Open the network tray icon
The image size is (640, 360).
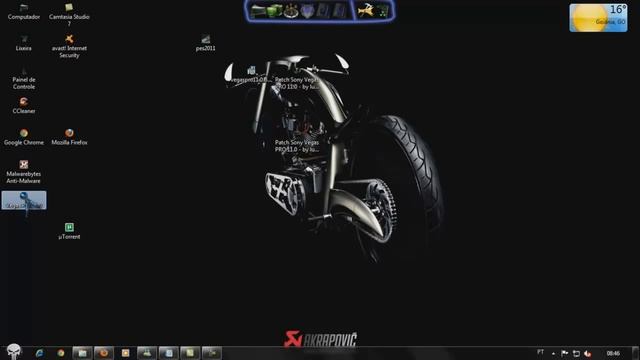(576, 353)
